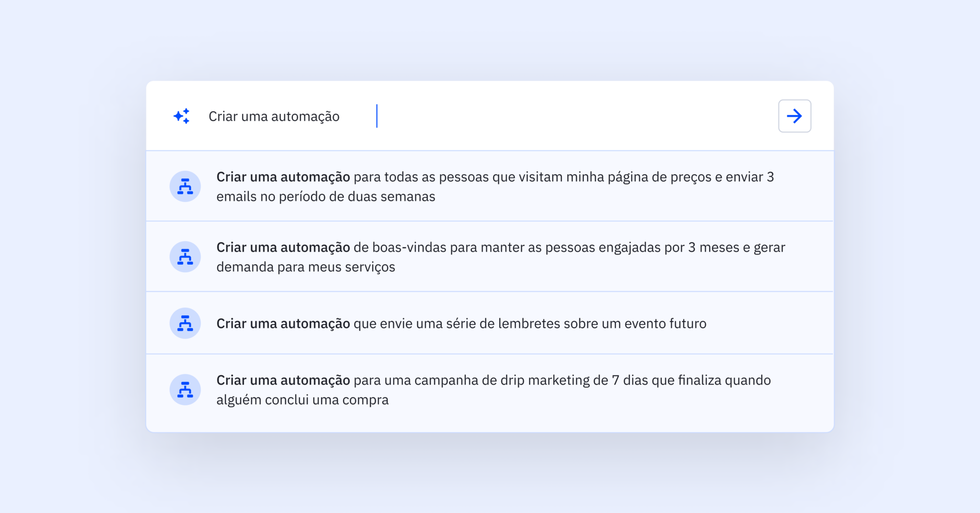The width and height of the screenshot is (980, 513).
Task: Click the AI sparkle icon in the prompt bar
Action: 182,116
